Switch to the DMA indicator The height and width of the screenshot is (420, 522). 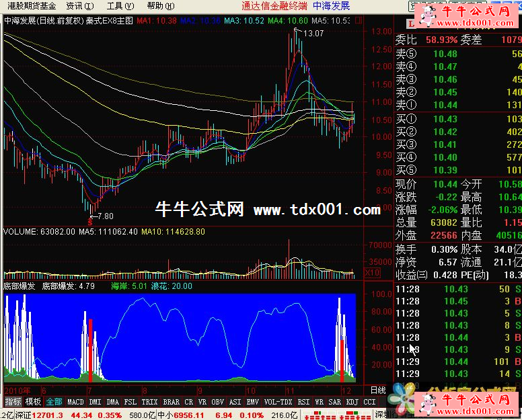(113, 402)
